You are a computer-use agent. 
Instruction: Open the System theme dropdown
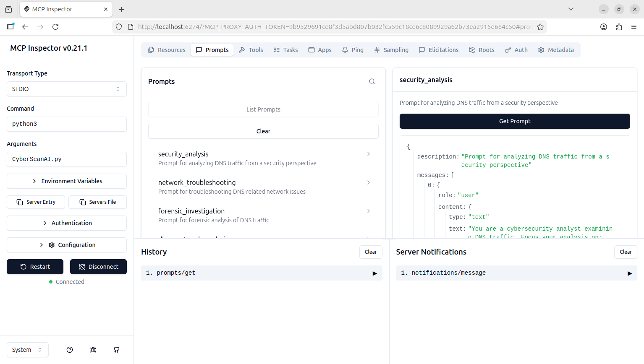(28, 350)
